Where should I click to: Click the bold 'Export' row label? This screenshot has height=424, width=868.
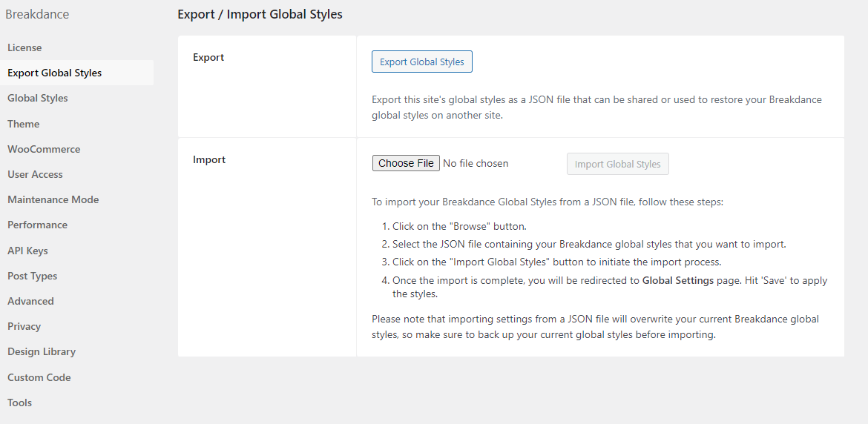point(208,58)
